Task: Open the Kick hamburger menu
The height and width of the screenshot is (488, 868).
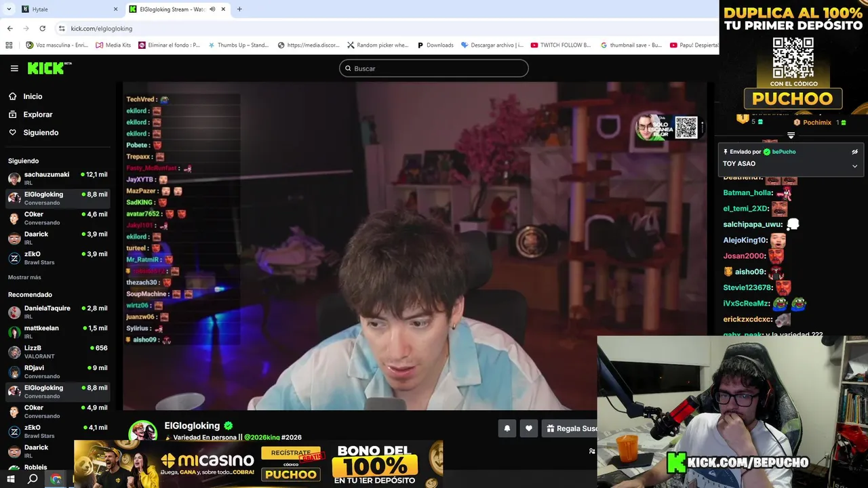Action: point(14,68)
